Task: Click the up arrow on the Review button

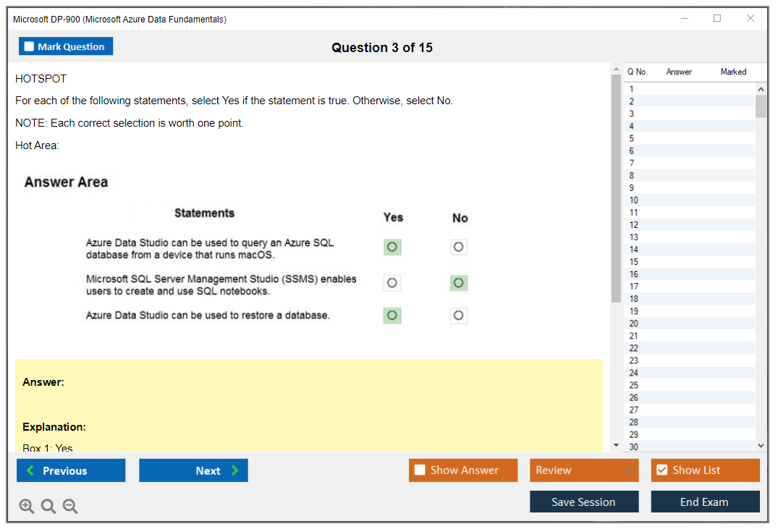Action: click(x=629, y=470)
